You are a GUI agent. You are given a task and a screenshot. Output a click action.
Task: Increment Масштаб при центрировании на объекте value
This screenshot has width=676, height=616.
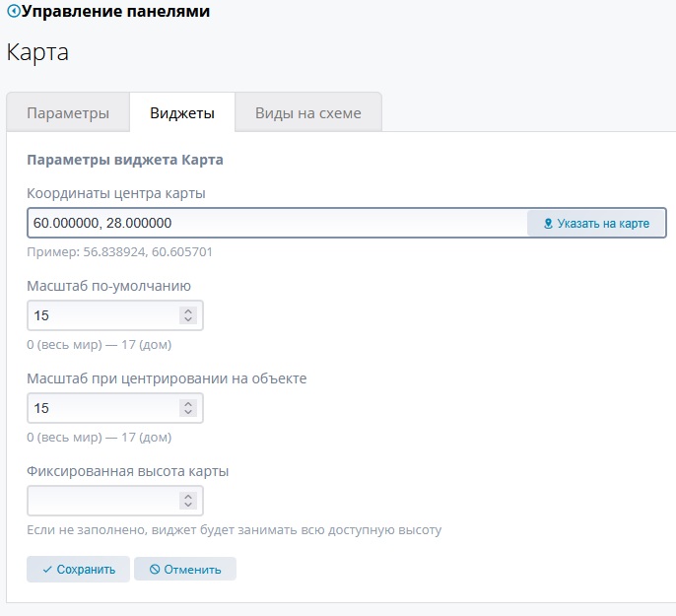click(188, 403)
